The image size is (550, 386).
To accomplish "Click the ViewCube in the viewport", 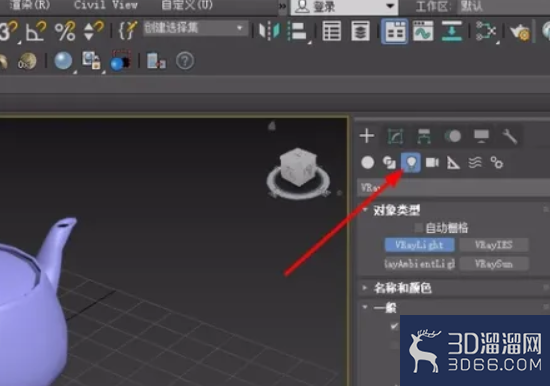I will (298, 166).
